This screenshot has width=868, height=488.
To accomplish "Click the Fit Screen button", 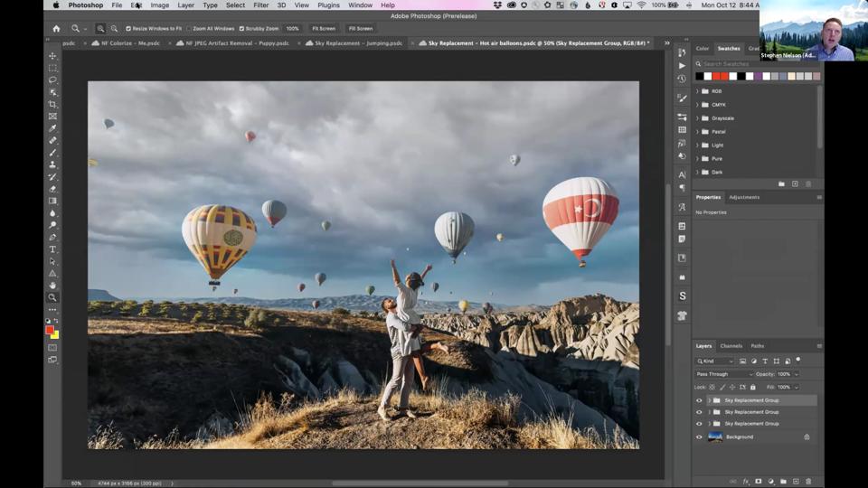I will [323, 28].
